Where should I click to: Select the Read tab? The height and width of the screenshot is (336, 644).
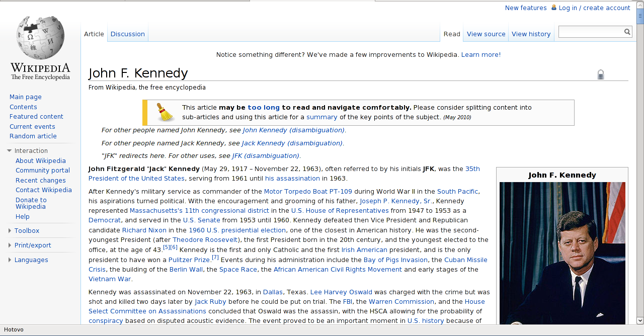pos(452,34)
